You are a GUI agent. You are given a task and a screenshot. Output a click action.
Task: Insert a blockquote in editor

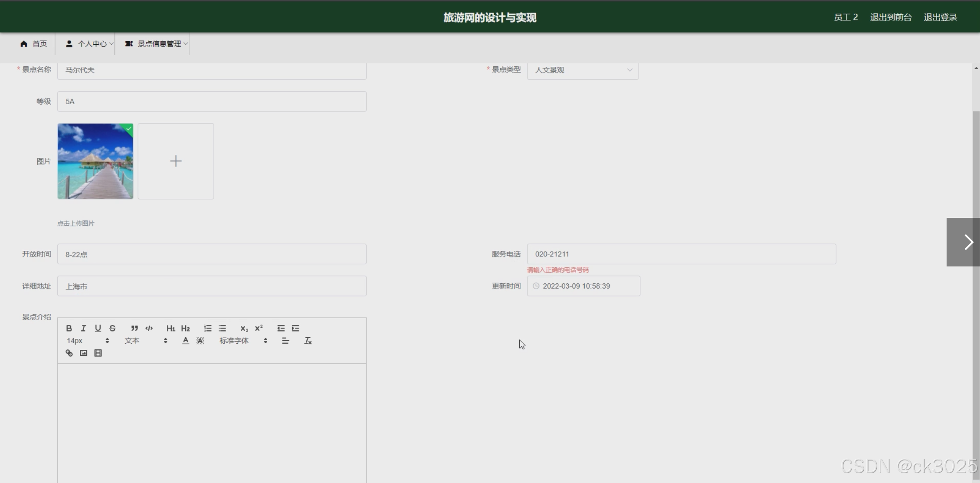click(134, 328)
